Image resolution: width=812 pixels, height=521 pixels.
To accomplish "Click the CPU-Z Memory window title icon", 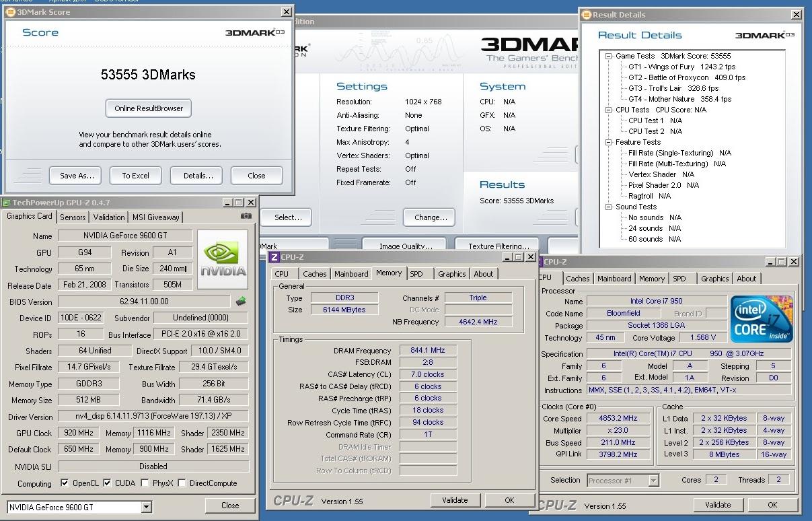I will coord(273,256).
